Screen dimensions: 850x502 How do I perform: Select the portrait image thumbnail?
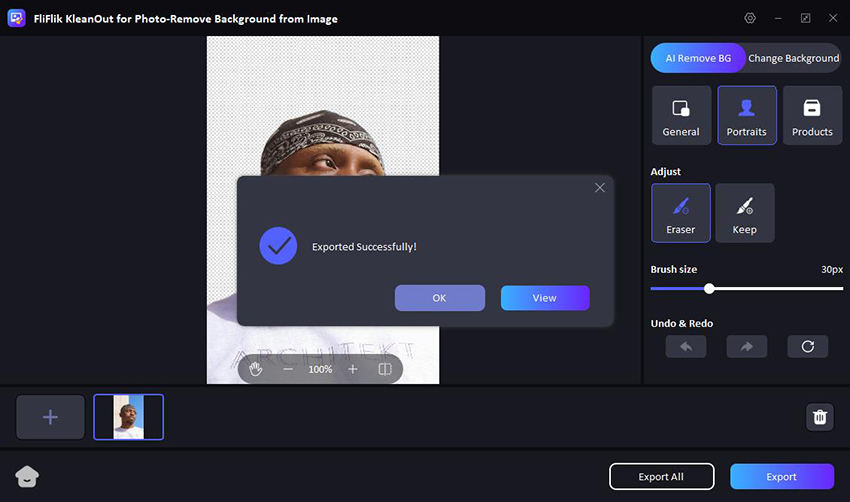129,417
